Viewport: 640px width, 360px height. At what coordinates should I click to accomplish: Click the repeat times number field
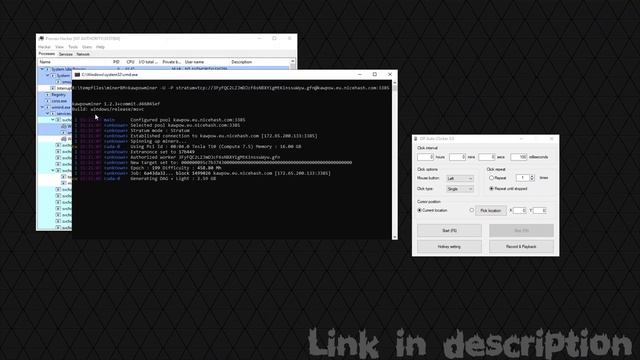pos(522,178)
